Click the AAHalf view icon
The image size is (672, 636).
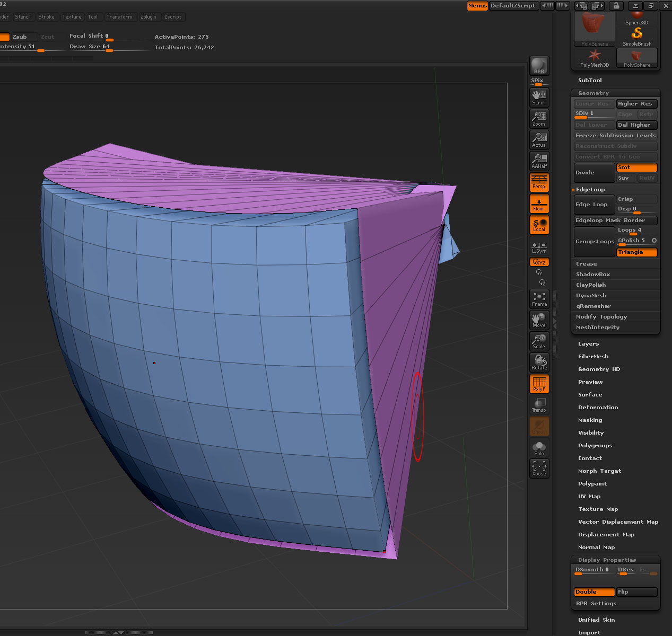539,161
